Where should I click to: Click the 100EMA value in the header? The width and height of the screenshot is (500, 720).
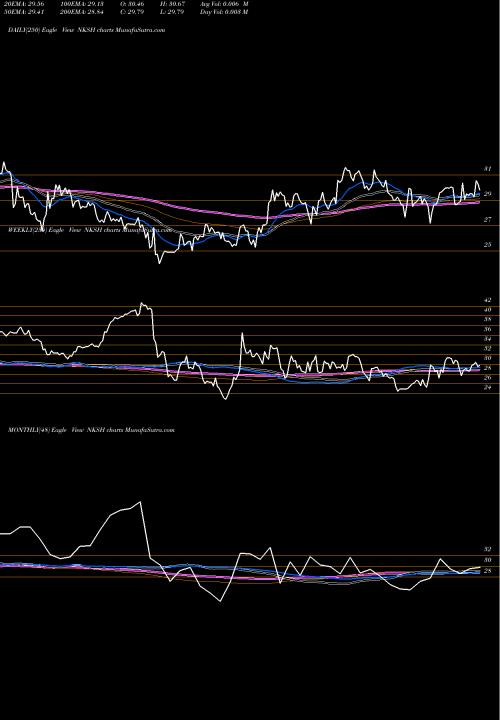pos(81,4)
